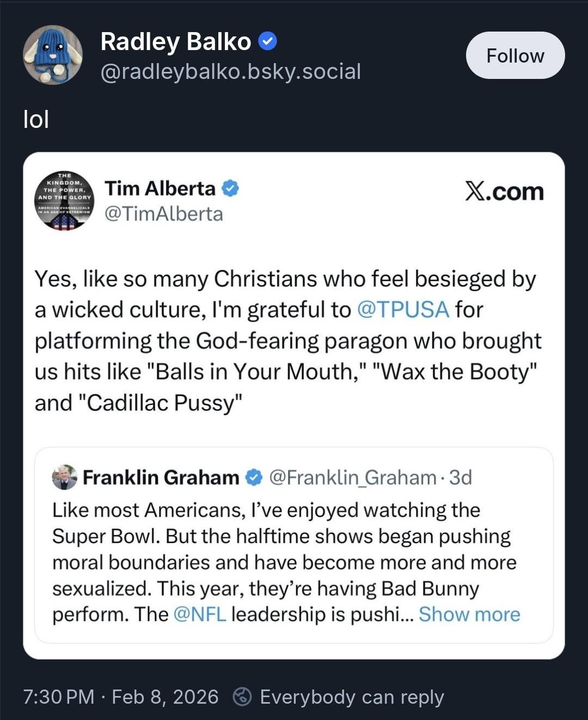Click the Everybody can reply label
588x720 pixels.
(352, 697)
